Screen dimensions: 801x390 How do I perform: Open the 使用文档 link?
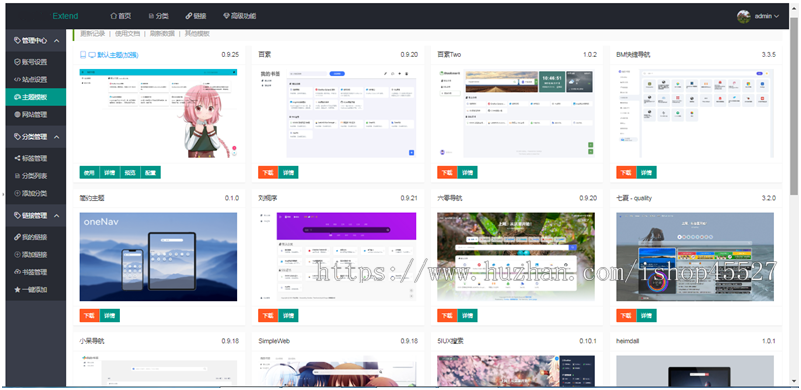point(127,34)
